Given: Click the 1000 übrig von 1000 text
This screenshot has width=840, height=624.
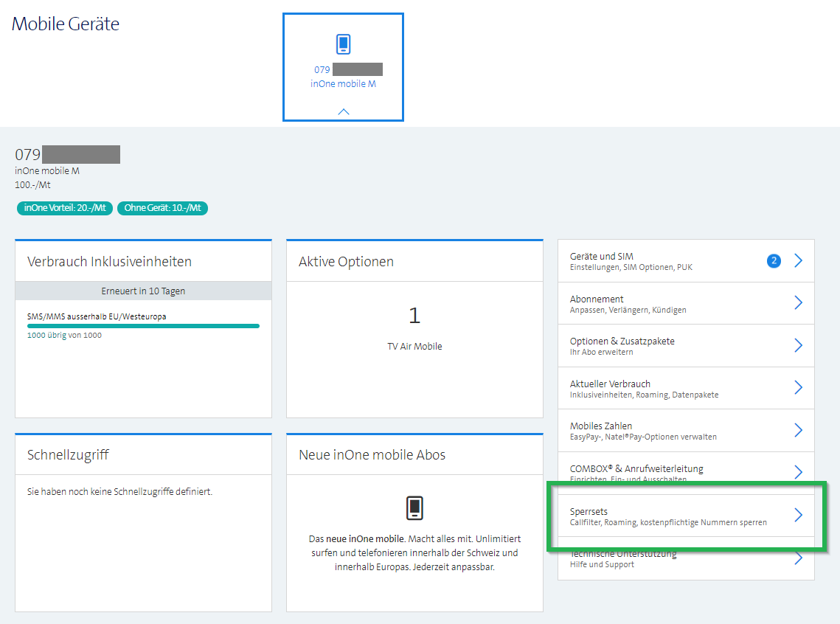Looking at the screenshot, I should coord(64,335).
